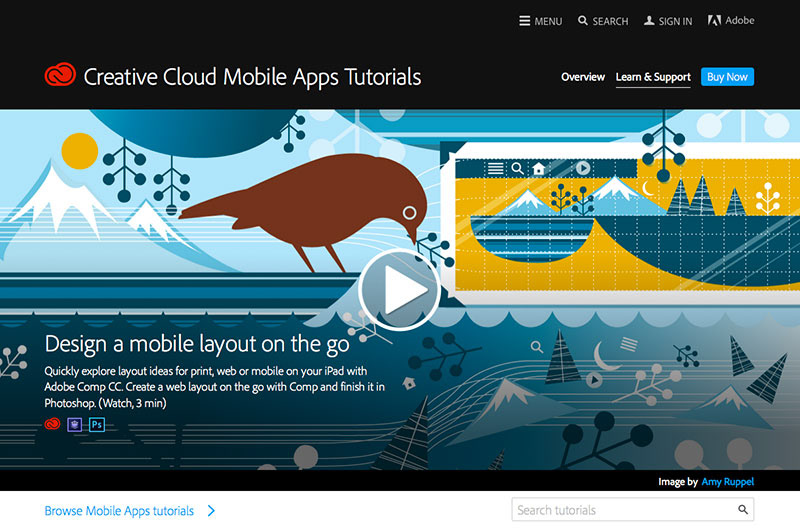Open the 'Design a mobile layout on the go' heading
Viewport: 800px width, 529px height.
click(x=197, y=344)
